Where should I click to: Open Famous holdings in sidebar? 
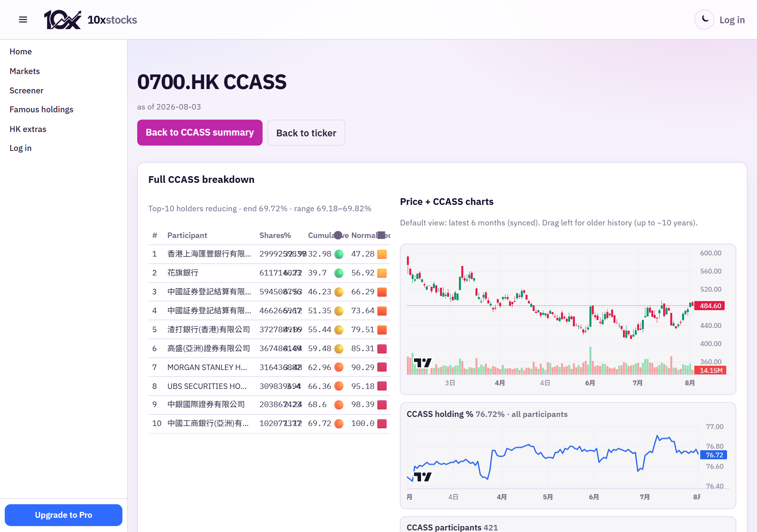click(41, 110)
